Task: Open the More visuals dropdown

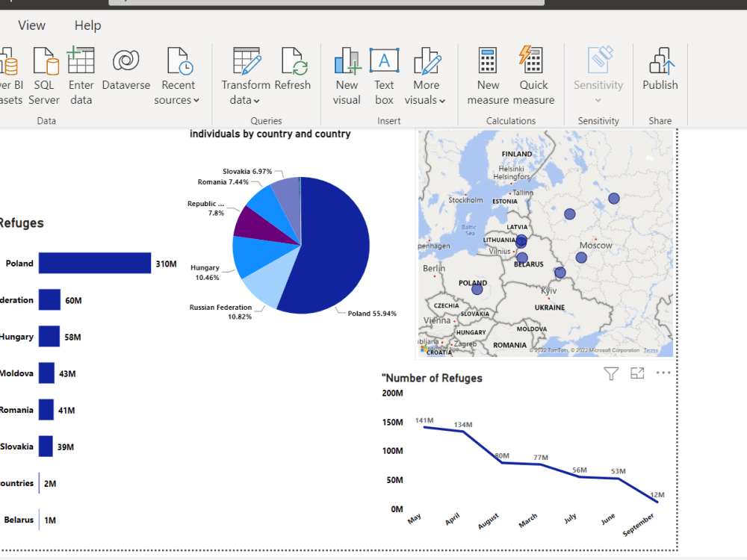Action: pos(426,76)
